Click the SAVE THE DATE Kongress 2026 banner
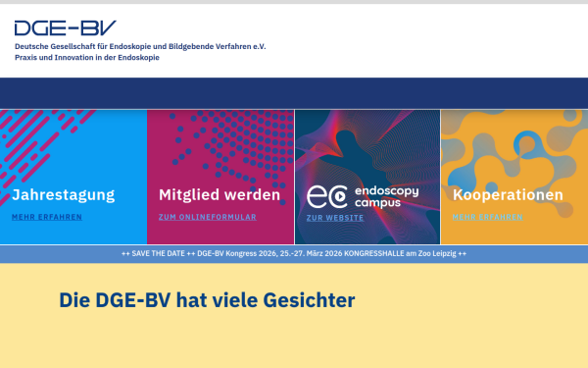Image resolution: width=588 pixels, height=368 pixels. pyautogui.click(x=294, y=253)
